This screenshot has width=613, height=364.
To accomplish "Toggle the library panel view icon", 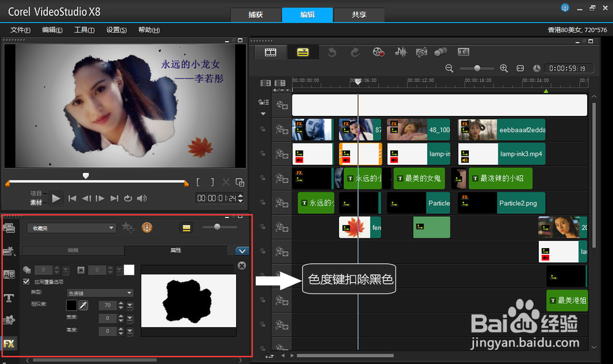I will click(186, 228).
